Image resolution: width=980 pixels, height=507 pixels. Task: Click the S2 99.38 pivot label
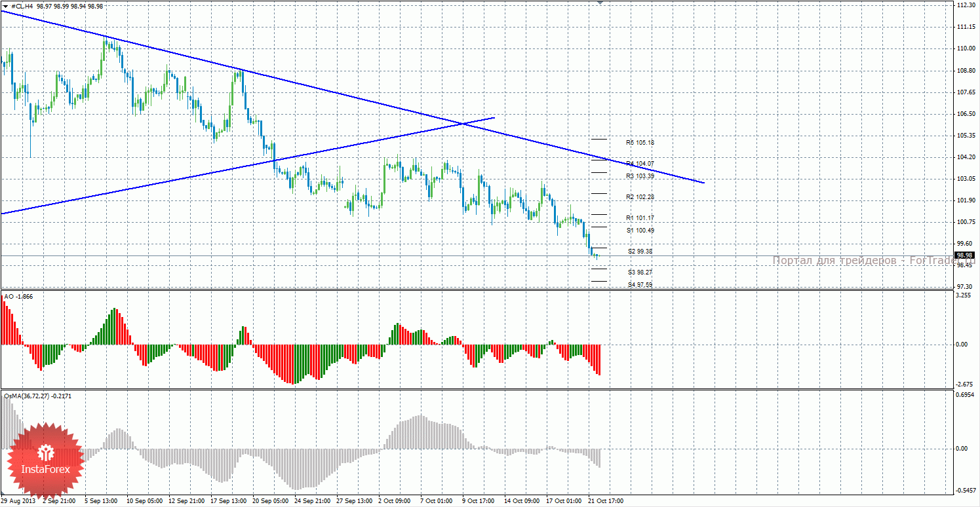[x=640, y=251]
